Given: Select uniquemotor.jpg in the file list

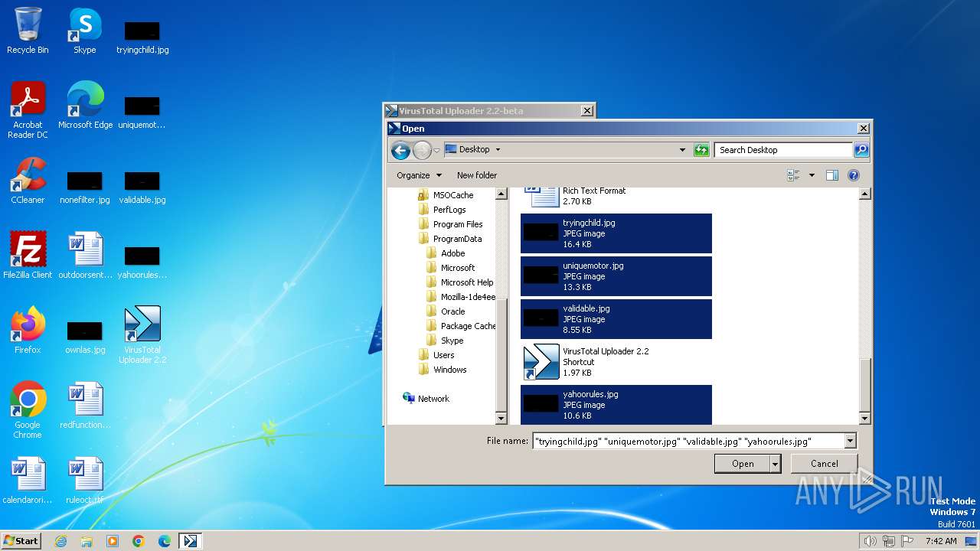Looking at the screenshot, I should [616, 276].
